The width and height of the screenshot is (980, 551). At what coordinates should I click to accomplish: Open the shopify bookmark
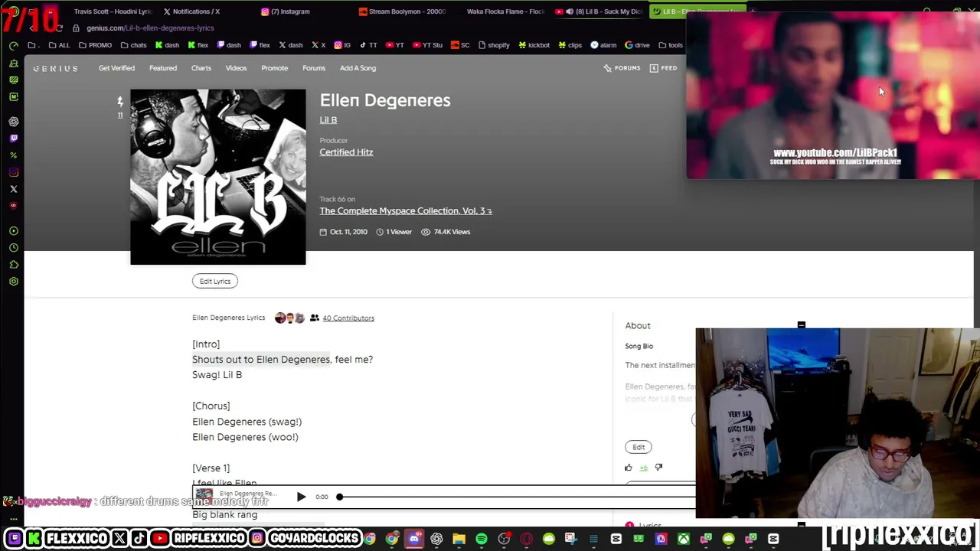pyautogui.click(x=493, y=45)
